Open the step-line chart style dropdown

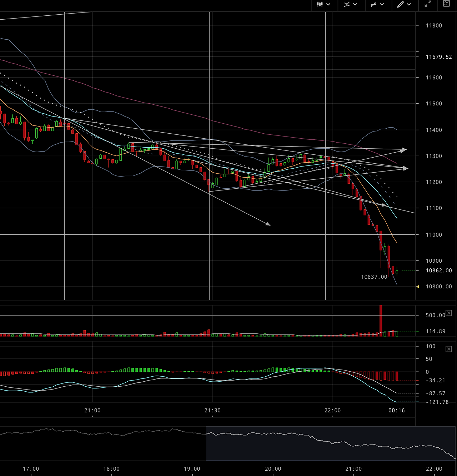click(x=378, y=5)
